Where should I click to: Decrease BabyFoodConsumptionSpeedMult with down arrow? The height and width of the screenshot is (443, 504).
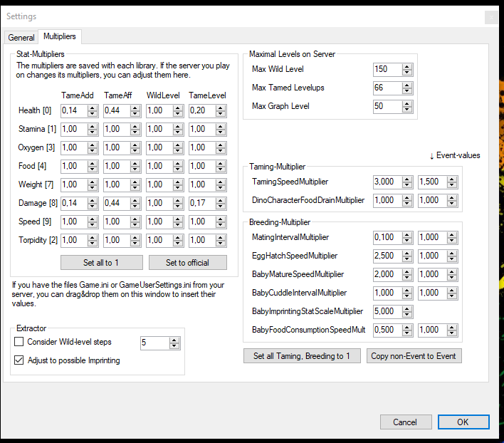(x=407, y=333)
